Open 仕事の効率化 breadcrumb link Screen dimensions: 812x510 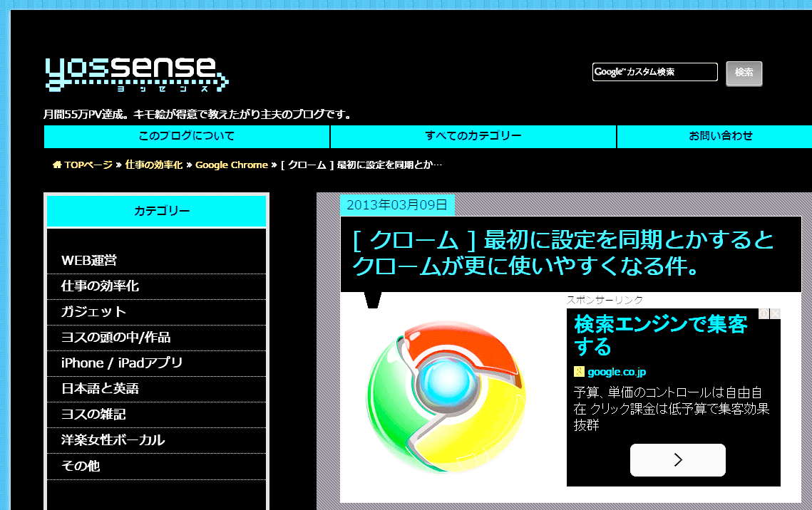(x=154, y=165)
